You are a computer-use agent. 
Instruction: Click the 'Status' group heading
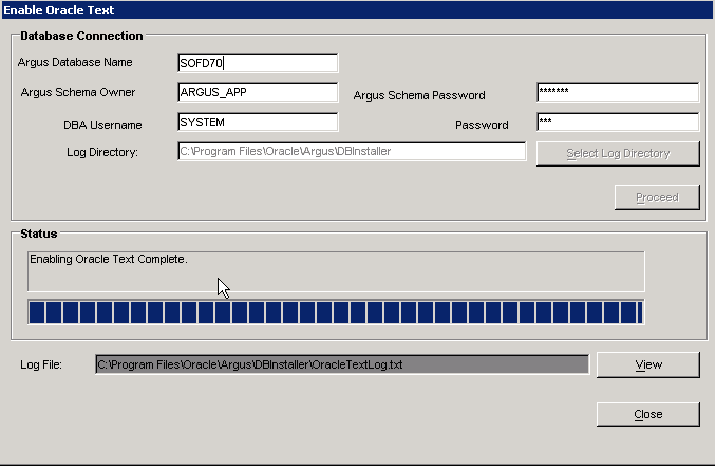click(39, 234)
